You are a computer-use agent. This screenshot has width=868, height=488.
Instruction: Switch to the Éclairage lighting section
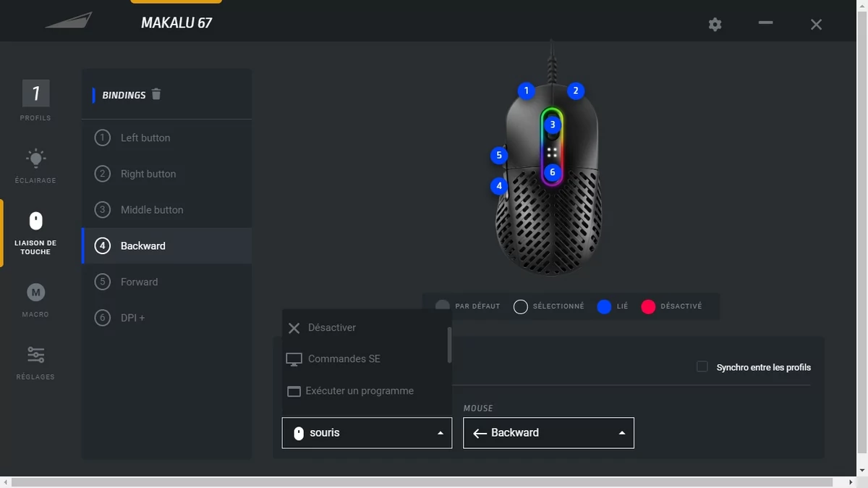point(35,166)
